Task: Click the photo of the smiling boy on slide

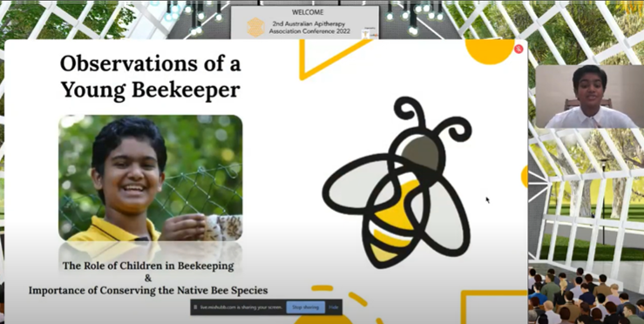Action: pos(150,178)
